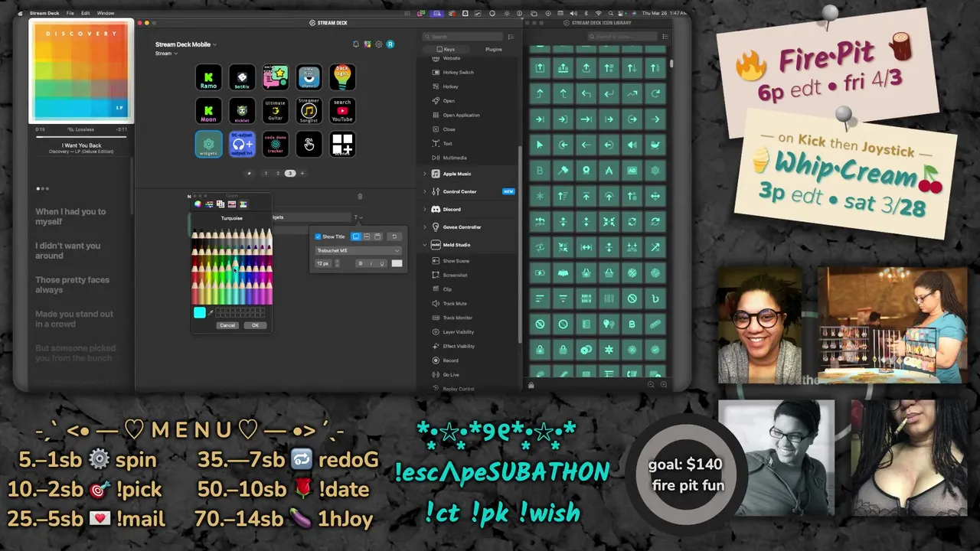The image size is (980, 551).
Task: Choose return arrow icon in Icon Library
Action: click(x=609, y=93)
